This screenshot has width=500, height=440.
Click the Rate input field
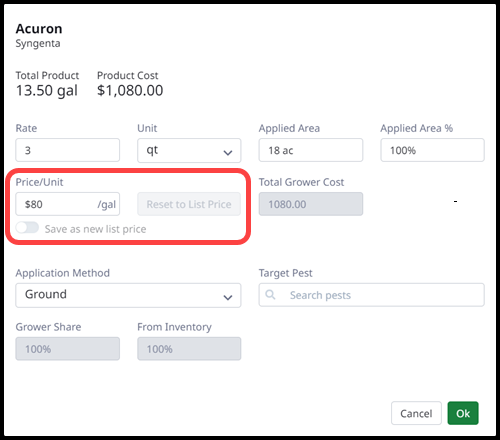[x=67, y=150]
